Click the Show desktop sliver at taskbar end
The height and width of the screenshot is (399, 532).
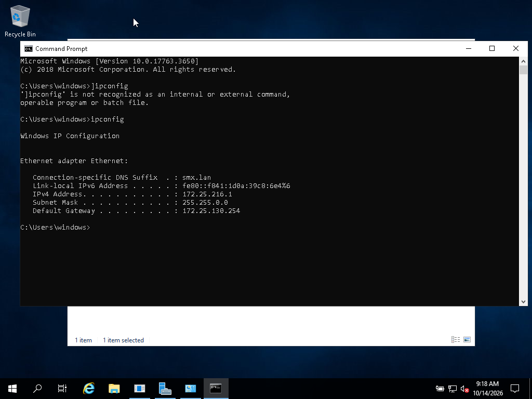(x=530, y=389)
